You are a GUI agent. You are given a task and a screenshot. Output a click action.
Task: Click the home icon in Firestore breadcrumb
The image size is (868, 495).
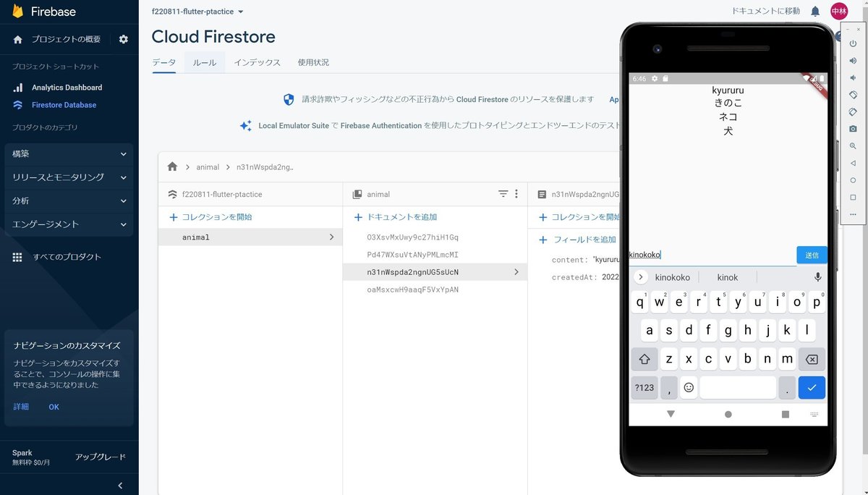click(x=172, y=166)
